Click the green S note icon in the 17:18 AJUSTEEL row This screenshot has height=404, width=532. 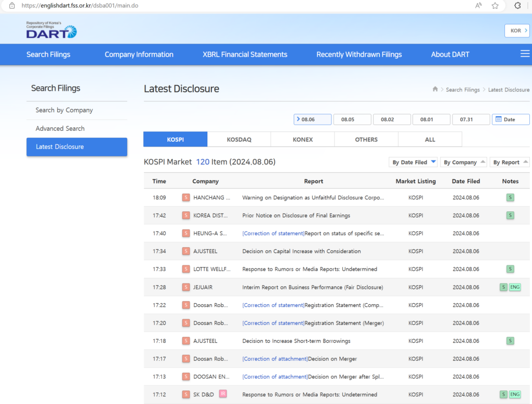point(510,341)
